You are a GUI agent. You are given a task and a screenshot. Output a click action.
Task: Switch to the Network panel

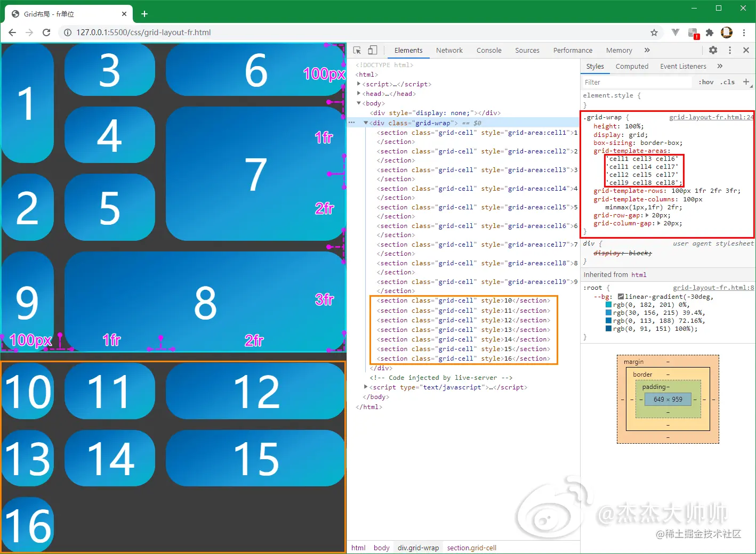click(449, 50)
